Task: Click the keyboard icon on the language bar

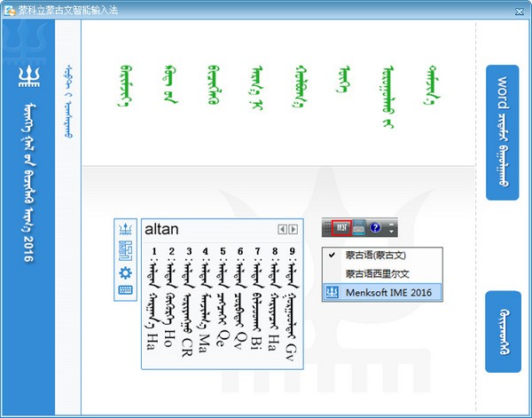Action: 358,228
